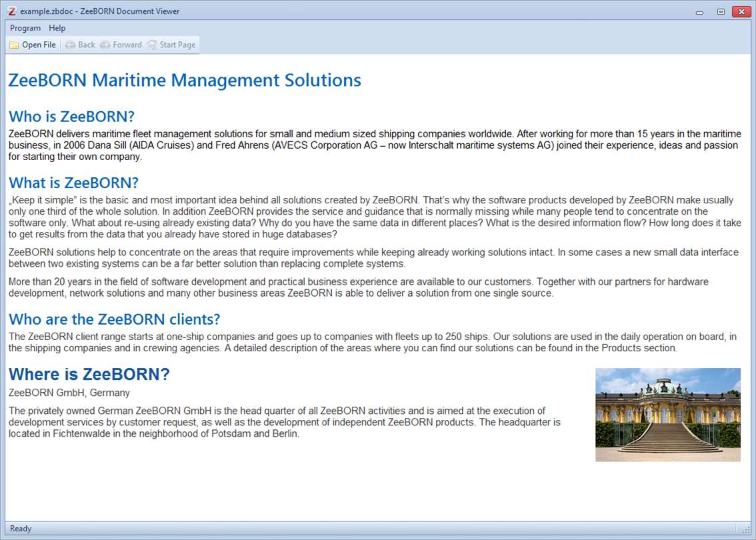Click the What is ZeeBORN? heading

(74, 183)
